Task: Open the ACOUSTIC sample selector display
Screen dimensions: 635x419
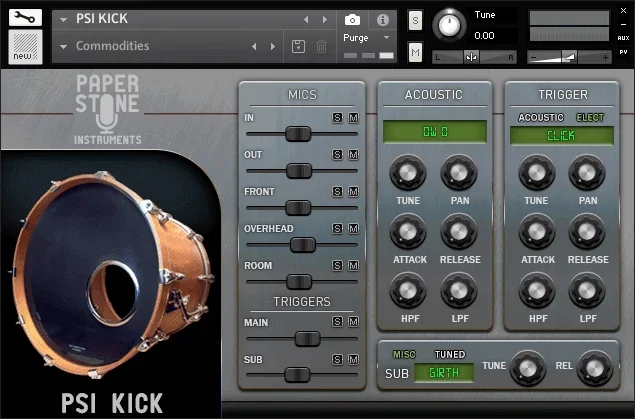Action: click(435, 132)
